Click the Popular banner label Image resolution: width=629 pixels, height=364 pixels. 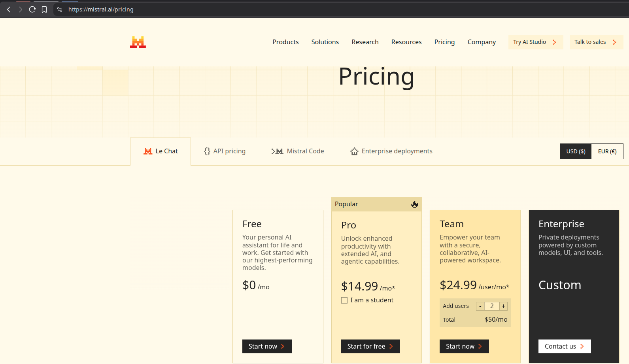click(x=346, y=204)
